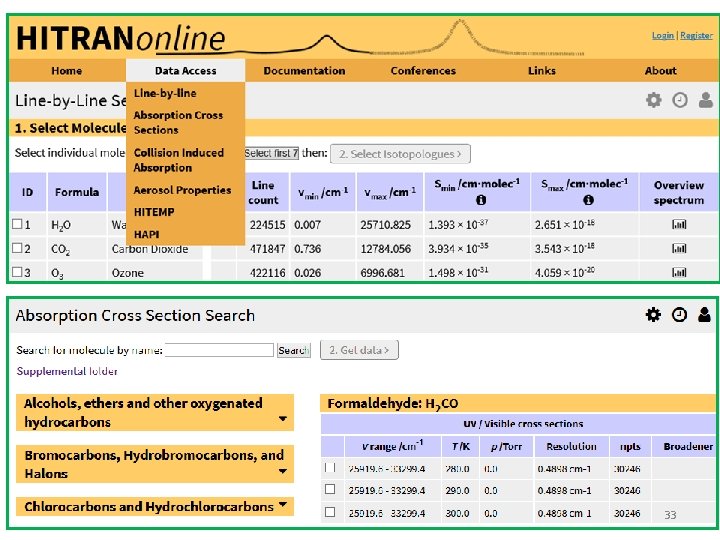The image size is (720, 540).
Task: Select cross section row at 300.0 K
Action: (x=330, y=512)
